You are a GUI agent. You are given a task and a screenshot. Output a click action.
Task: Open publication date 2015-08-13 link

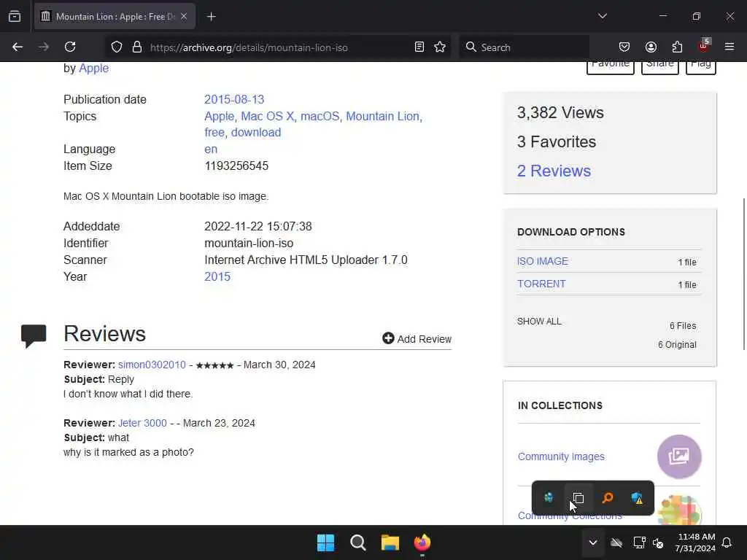click(x=234, y=99)
